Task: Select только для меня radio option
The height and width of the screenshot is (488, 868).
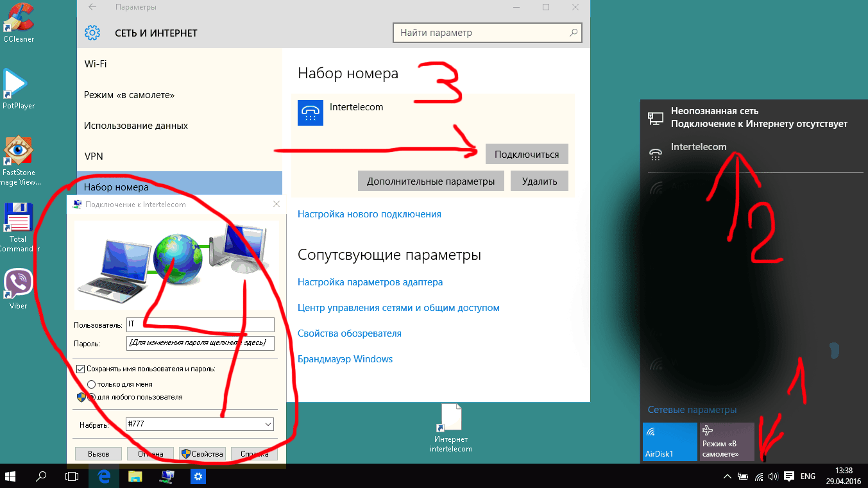Action: pyautogui.click(x=92, y=384)
